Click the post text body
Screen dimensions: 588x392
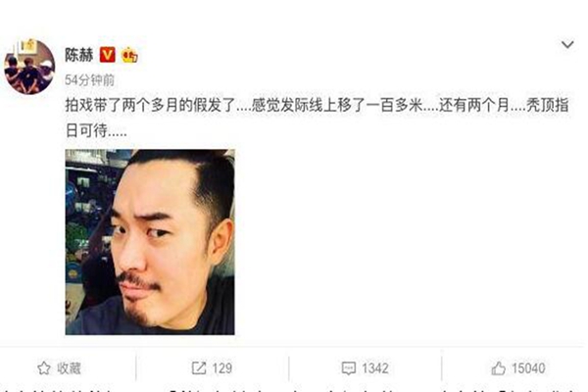point(318,118)
